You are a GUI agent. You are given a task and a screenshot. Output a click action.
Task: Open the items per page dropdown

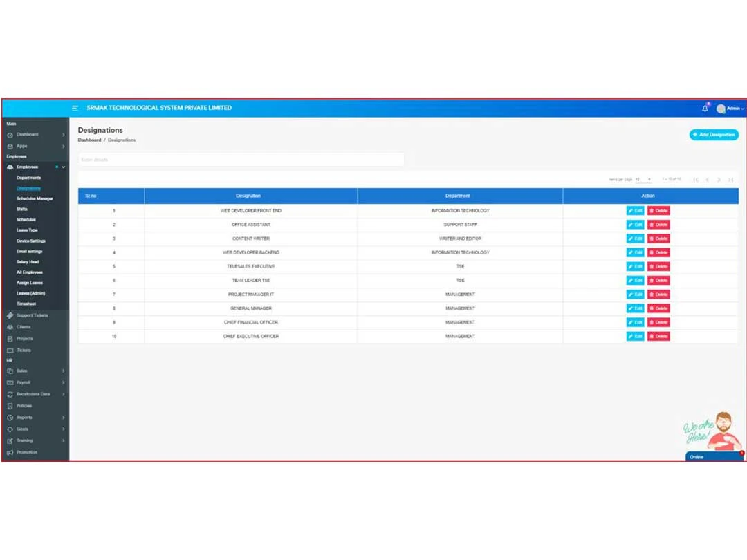point(644,178)
